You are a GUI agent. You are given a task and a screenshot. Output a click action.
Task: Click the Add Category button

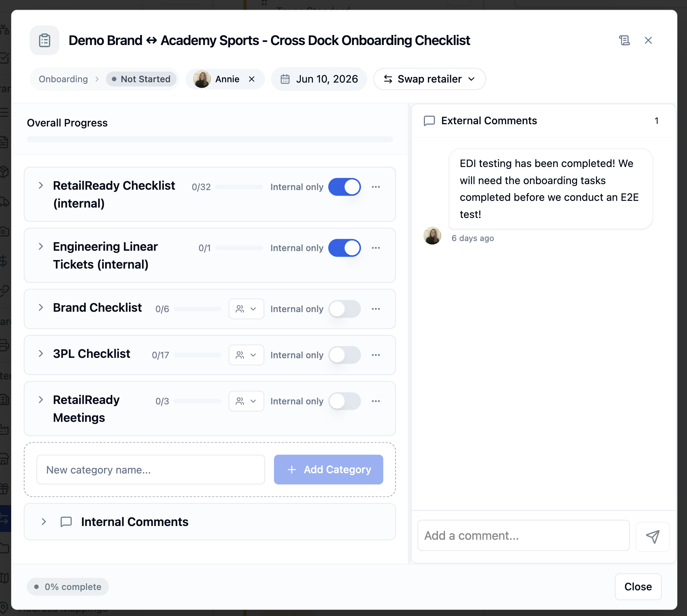pyautogui.click(x=329, y=469)
